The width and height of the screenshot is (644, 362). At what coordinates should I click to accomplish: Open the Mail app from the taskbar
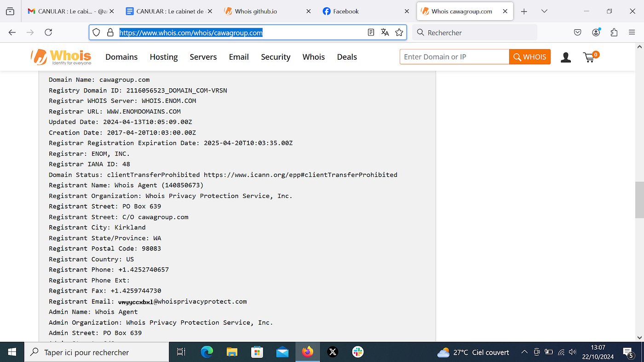point(282,352)
